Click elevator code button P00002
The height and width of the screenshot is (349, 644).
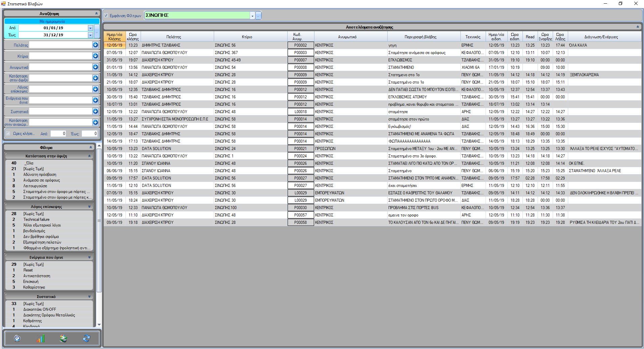(300, 45)
